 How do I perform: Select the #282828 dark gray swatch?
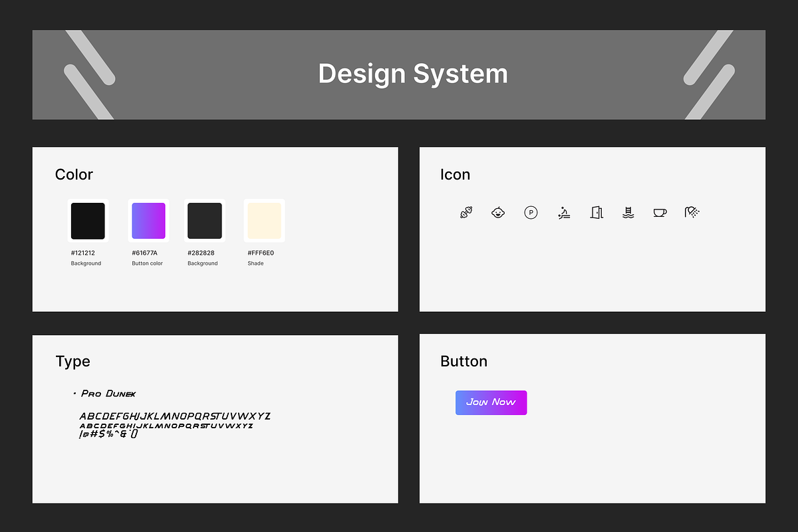coord(205,221)
